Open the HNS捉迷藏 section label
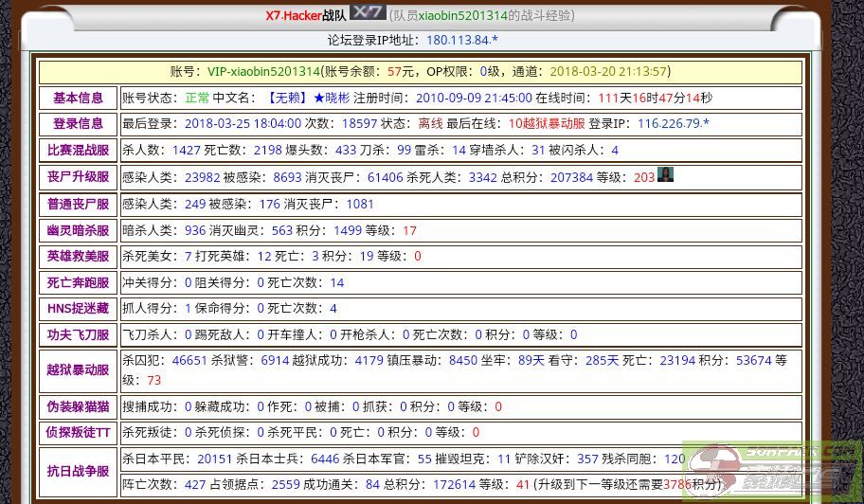 (x=79, y=309)
